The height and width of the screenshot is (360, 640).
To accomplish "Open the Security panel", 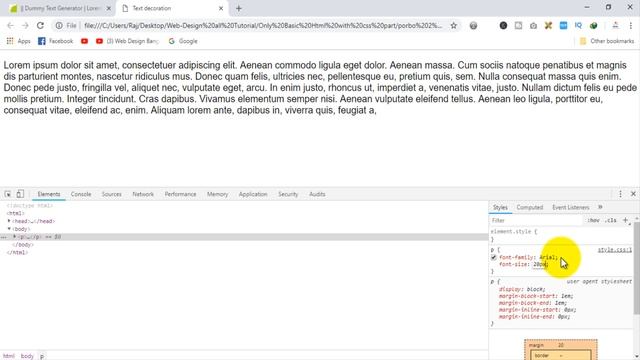I will tap(288, 194).
